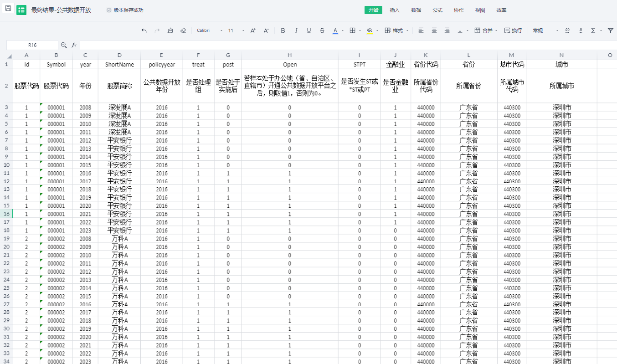Click the green spreadsheet app logo
This screenshot has height=364, width=617.
point(21,10)
